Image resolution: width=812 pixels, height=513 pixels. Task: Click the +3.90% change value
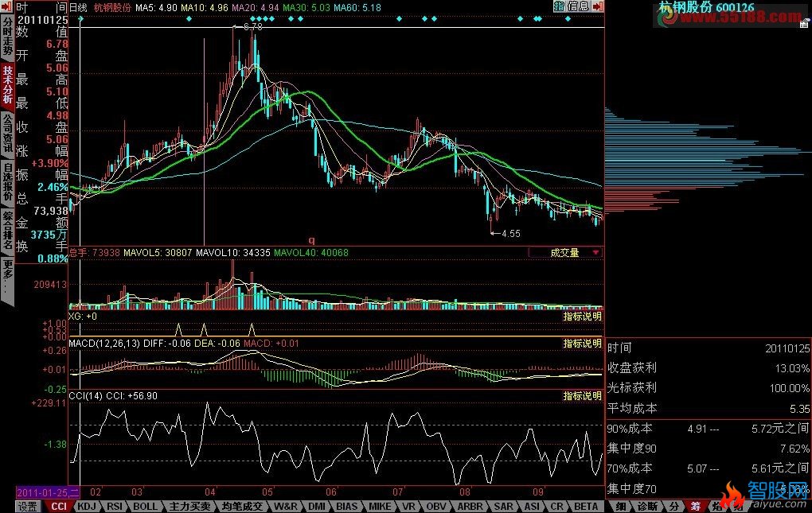click(49, 163)
